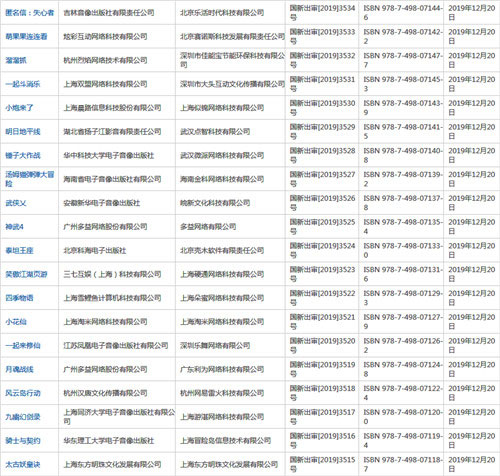Open the 神武4 link

click(14, 227)
